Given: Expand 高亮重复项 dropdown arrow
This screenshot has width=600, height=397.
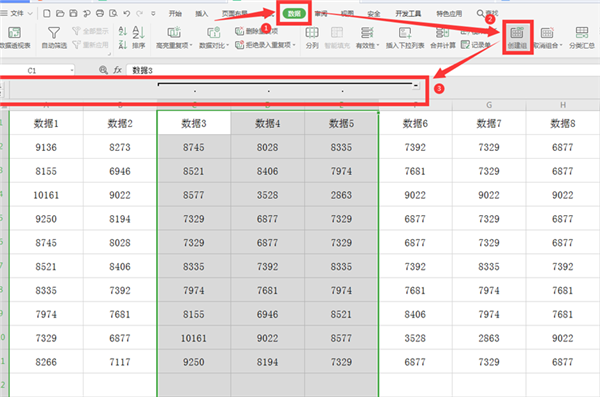Looking at the screenshot, I should tap(191, 46).
